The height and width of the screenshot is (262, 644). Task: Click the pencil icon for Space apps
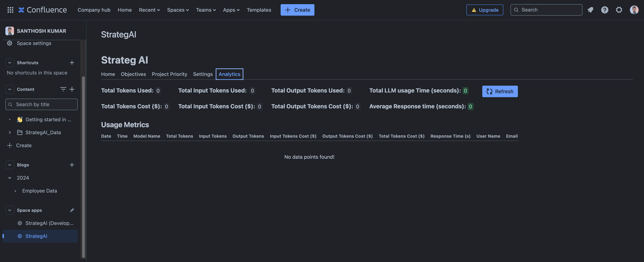pos(72,210)
